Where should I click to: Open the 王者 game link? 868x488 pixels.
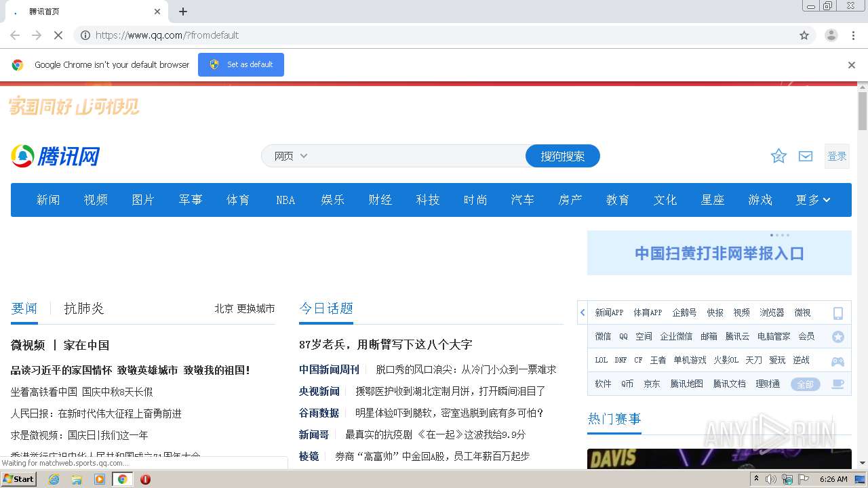(658, 360)
